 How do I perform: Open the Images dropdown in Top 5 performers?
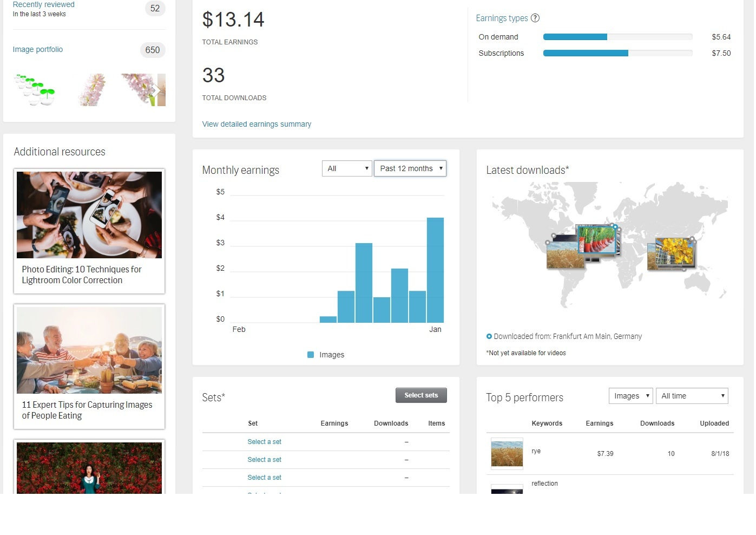coord(630,396)
